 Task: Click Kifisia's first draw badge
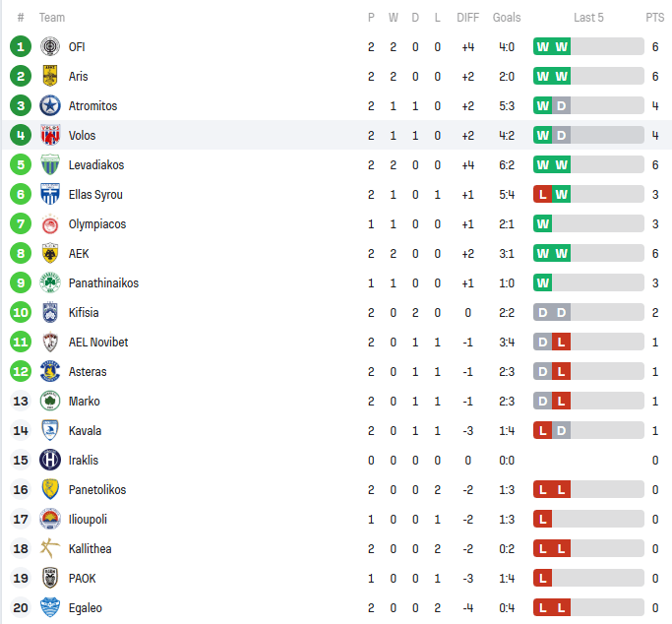(542, 312)
